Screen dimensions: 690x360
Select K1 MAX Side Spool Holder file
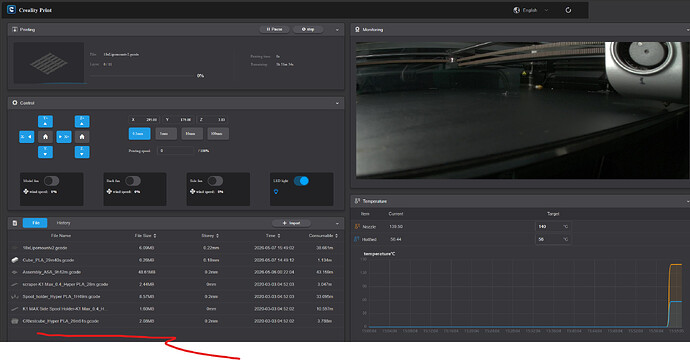[x=176, y=309]
